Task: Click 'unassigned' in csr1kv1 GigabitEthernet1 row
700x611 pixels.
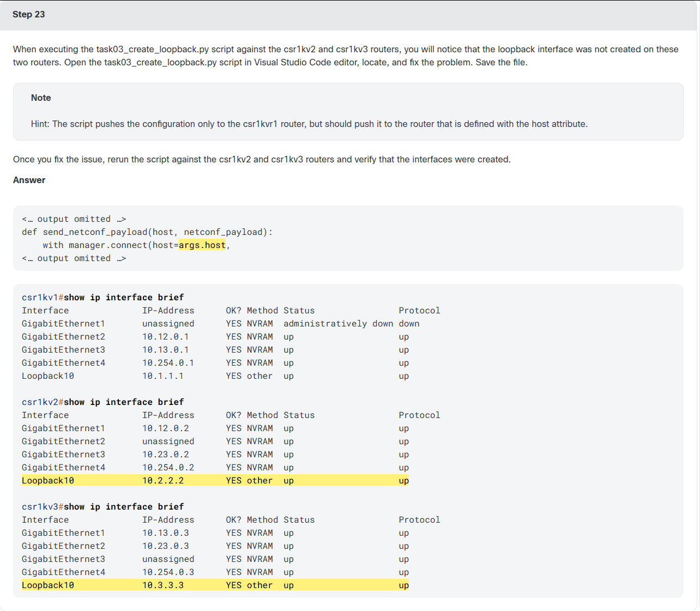Action: tap(168, 324)
